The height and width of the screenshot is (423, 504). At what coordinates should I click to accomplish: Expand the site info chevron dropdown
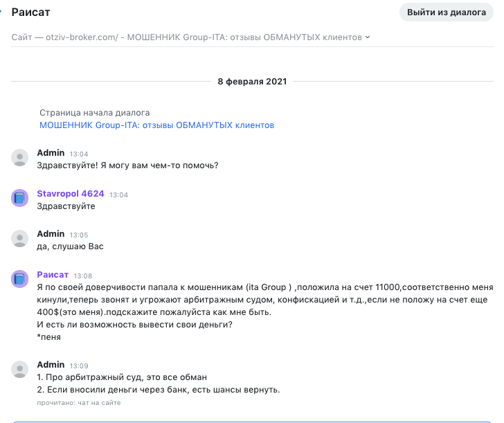pos(368,37)
